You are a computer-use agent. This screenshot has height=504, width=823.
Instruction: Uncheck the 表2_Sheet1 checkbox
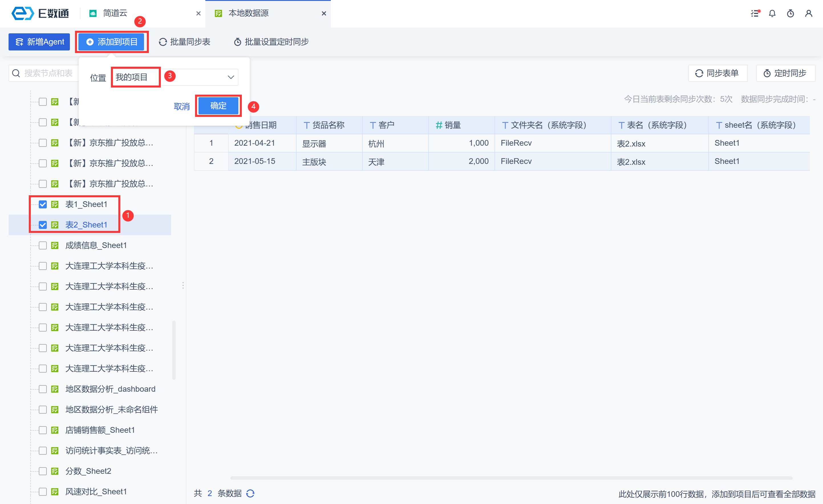pos(43,225)
